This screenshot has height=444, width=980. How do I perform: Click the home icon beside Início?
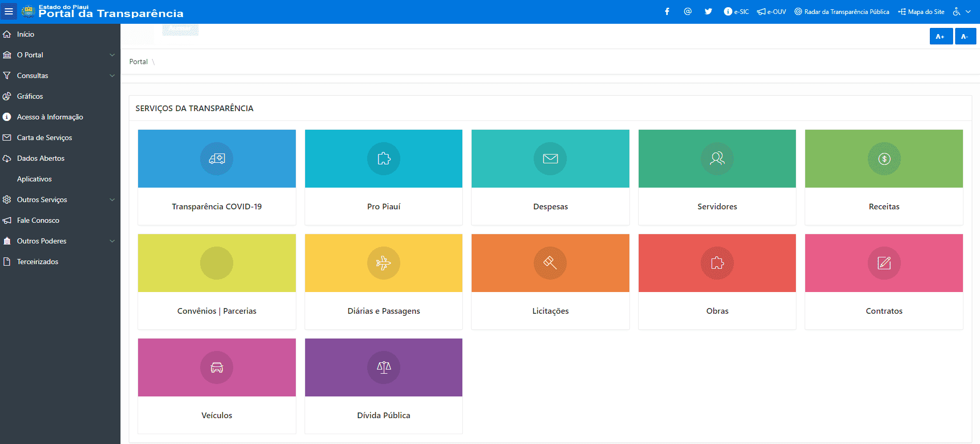(7, 34)
